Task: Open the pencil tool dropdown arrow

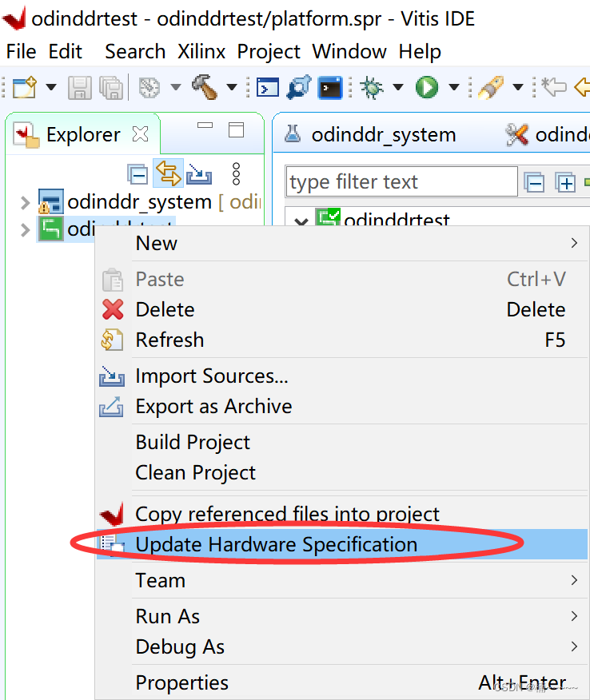Action: coord(517,87)
